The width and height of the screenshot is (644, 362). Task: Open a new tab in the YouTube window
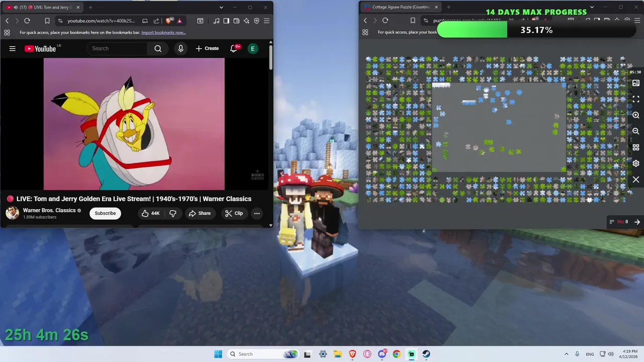click(91, 7)
